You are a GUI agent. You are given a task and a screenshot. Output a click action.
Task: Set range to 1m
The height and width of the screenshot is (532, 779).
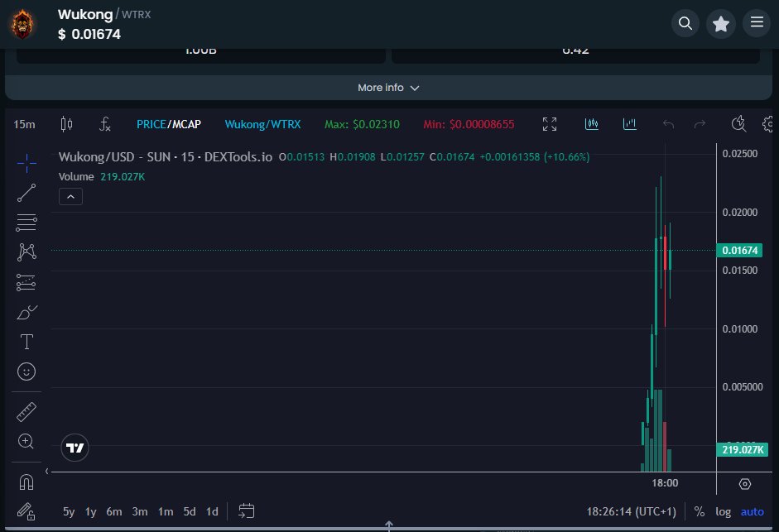point(166,511)
